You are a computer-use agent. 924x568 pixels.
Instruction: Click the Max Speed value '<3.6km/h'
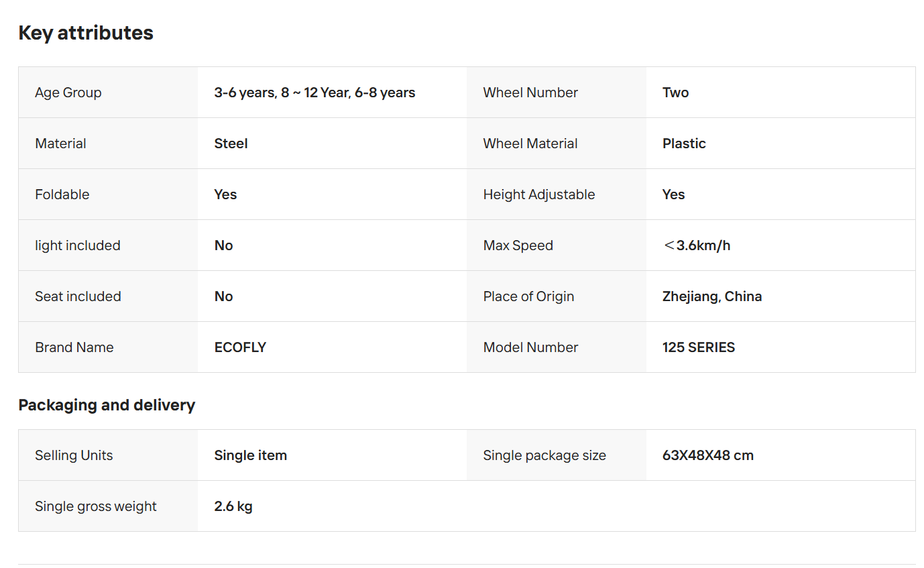[x=696, y=245]
